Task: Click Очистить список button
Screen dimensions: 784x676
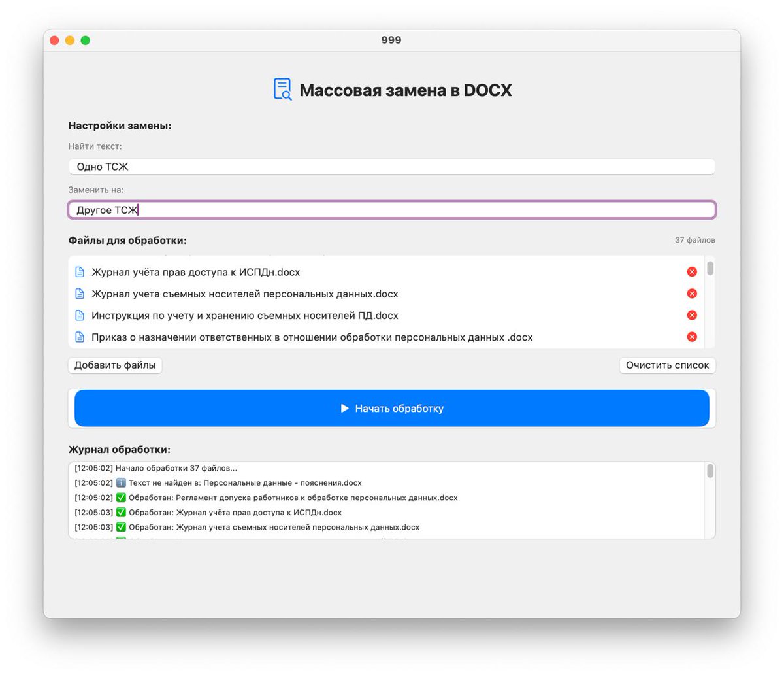Action: [x=667, y=365]
